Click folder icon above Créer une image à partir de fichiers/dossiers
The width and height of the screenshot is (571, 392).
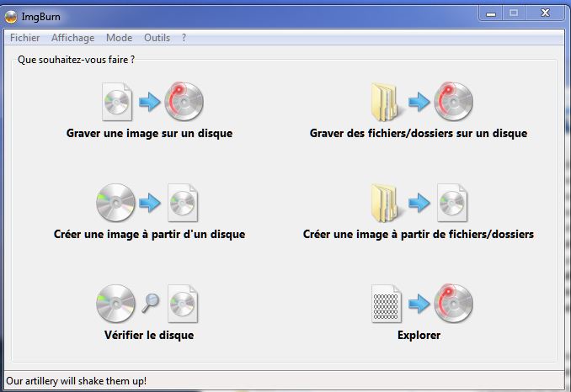[386, 203]
